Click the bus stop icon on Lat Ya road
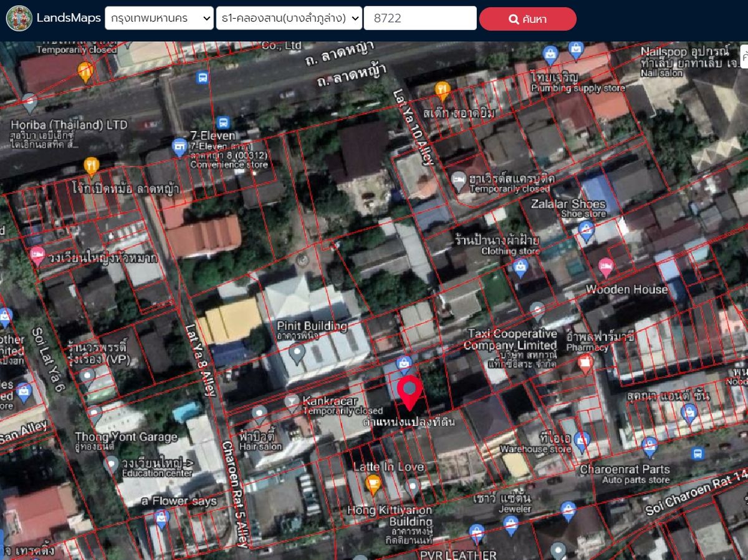The width and height of the screenshot is (748, 560). (202, 77)
